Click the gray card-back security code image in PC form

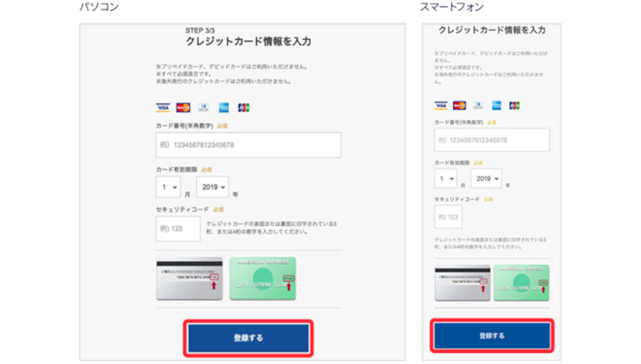click(x=189, y=279)
